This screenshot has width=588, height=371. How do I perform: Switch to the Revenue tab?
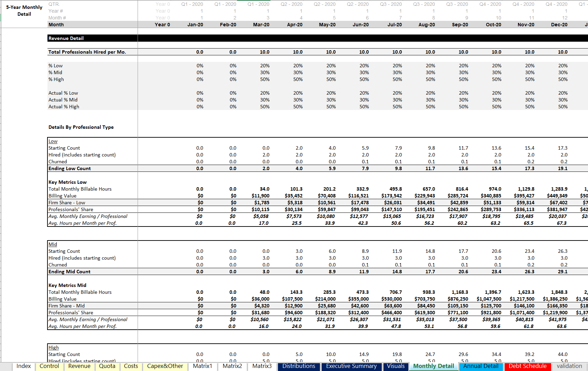coord(79,366)
